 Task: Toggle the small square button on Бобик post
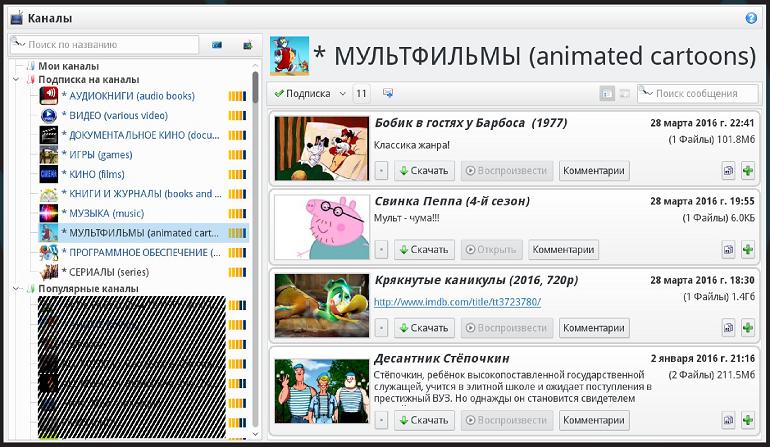click(x=381, y=171)
